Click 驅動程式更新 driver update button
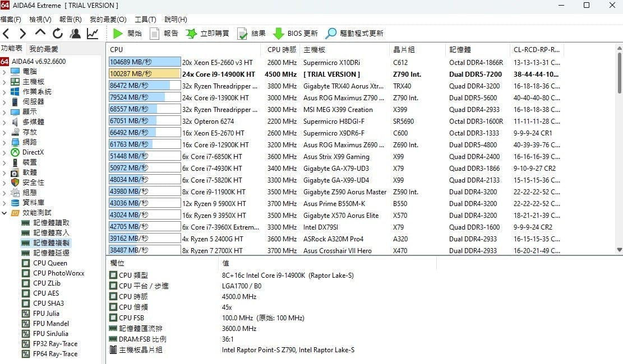 (354, 34)
